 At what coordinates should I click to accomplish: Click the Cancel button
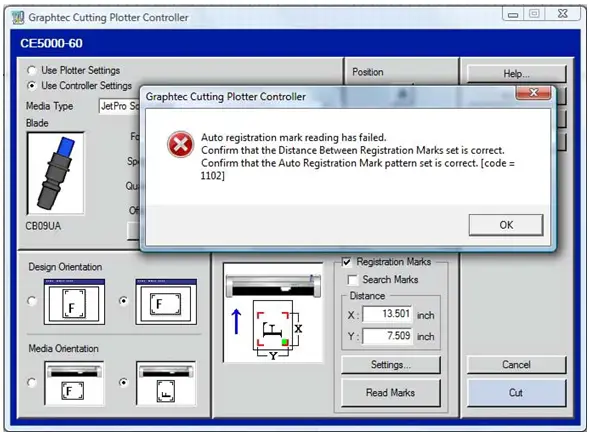[517, 365]
